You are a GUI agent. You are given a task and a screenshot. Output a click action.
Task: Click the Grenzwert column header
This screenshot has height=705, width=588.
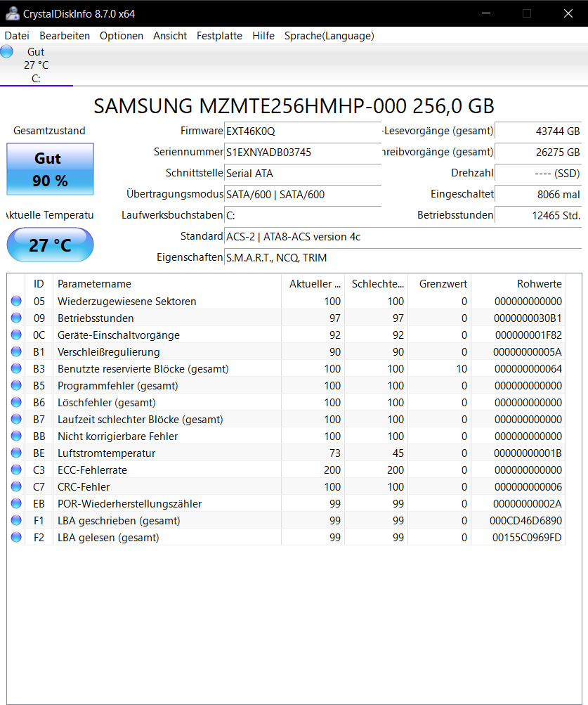pos(440,284)
